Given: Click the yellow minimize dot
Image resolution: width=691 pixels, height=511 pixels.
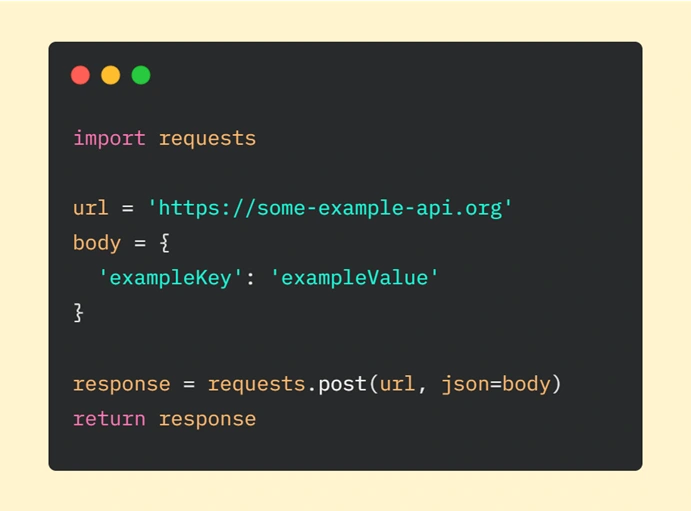Looking at the screenshot, I should click(x=111, y=75).
